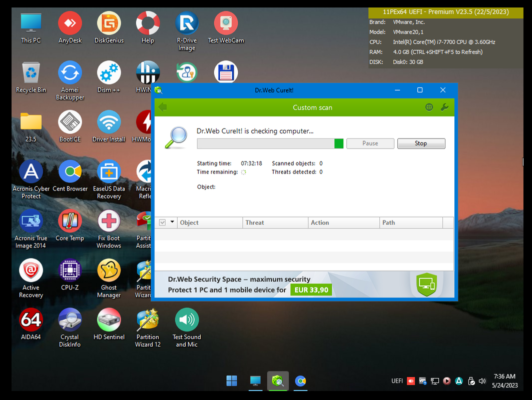532x400 pixels.
Task: Open Acronis True Image 2014
Action: (31, 229)
